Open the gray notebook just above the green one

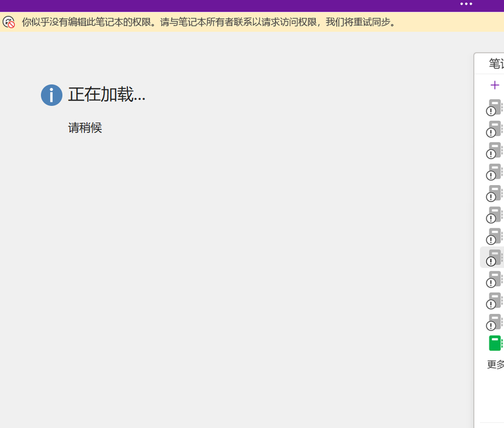point(495,322)
